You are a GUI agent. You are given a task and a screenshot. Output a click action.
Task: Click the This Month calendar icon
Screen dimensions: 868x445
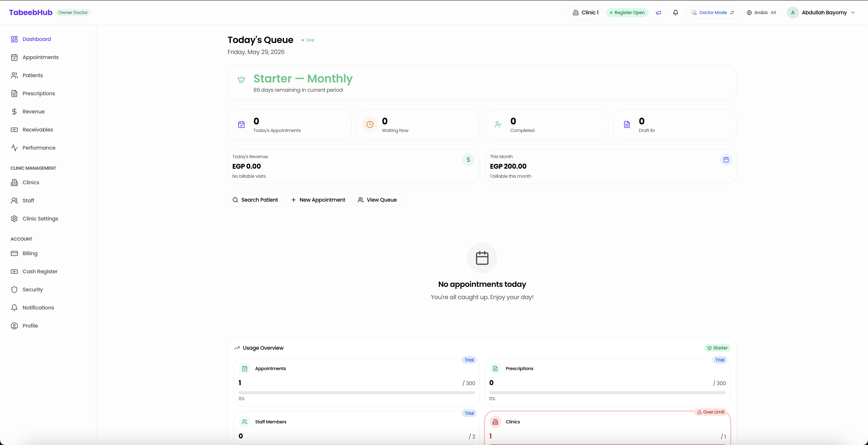point(726,160)
